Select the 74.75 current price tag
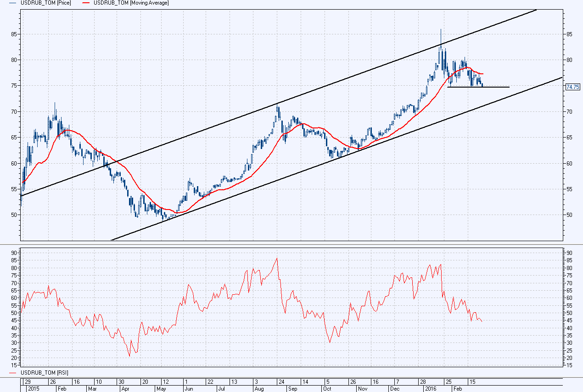The image size is (583, 392). coord(573,87)
